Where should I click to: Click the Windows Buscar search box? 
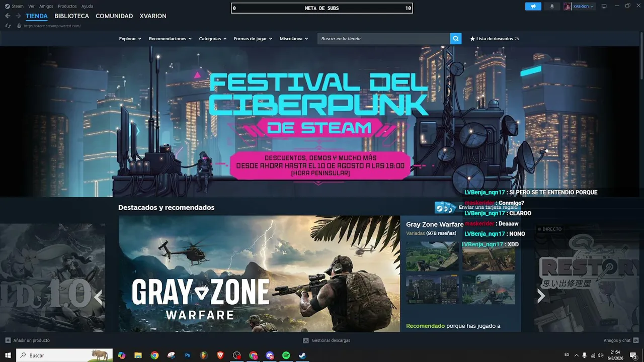tap(64, 355)
